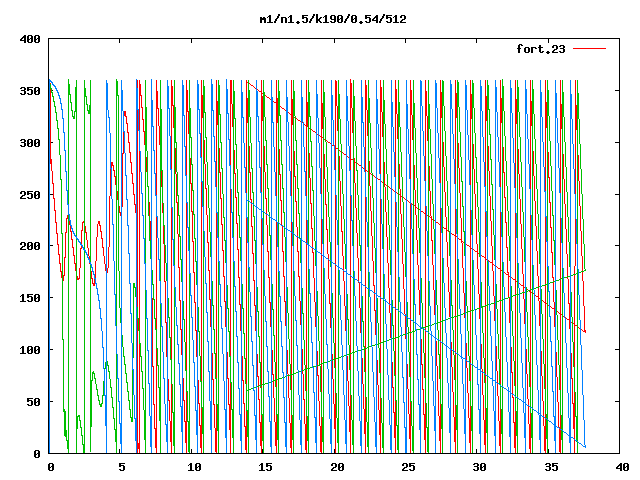
Task: Click the y-axis label 200
Action: pyautogui.click(x=30, y=246)
